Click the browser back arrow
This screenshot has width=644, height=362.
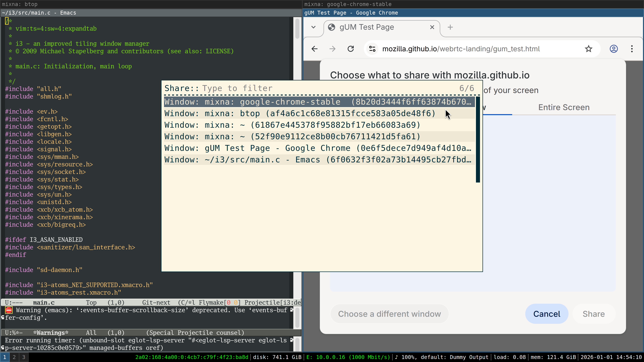click(314, 49)
